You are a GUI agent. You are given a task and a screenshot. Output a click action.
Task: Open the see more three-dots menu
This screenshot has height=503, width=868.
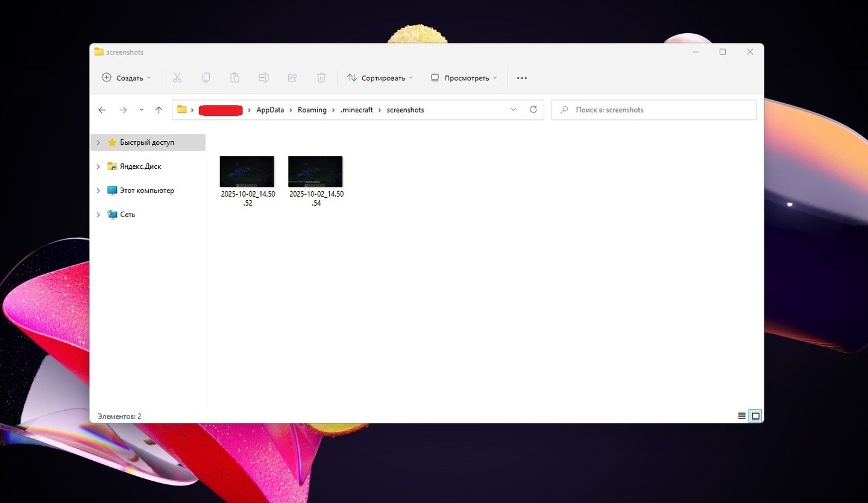[522, 78]
